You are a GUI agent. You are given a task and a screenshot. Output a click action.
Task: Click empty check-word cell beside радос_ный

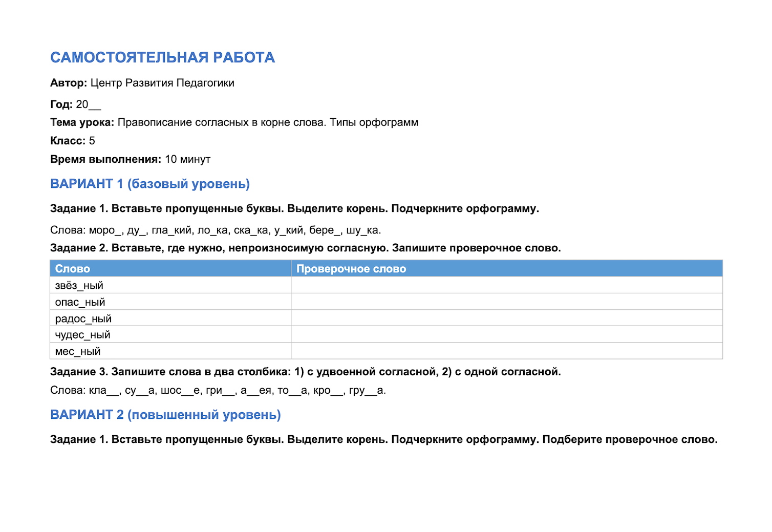point(507,318)
